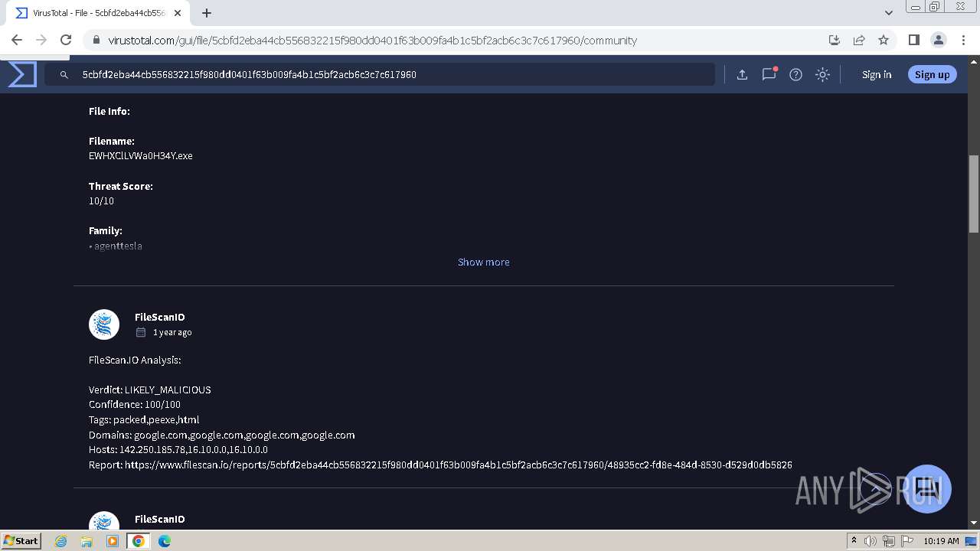Reload the page with refresh icon
The width and height of the screenshot is (980, 551).
pyautogui.click(x=66, y=40)
